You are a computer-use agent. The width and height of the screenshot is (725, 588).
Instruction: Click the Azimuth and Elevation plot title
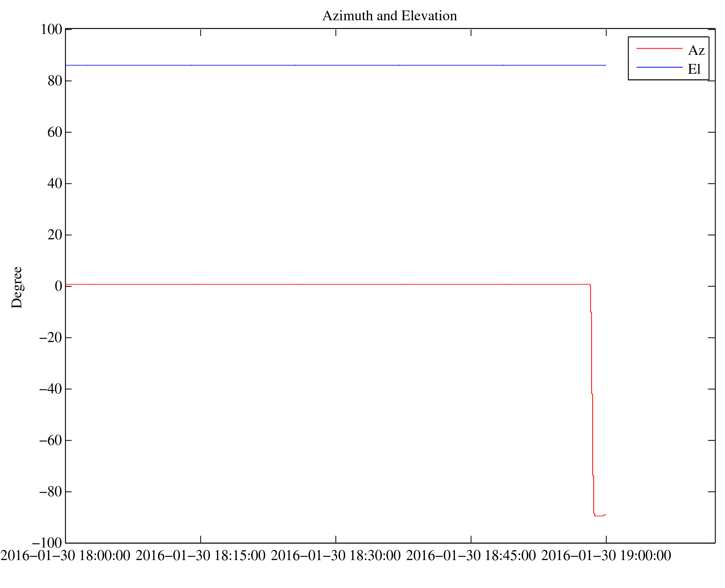389,16
